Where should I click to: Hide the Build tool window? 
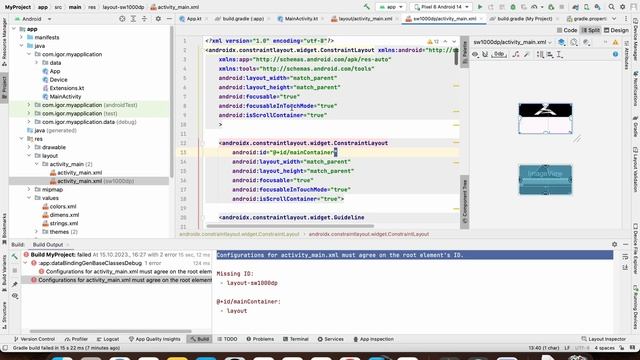626,244
